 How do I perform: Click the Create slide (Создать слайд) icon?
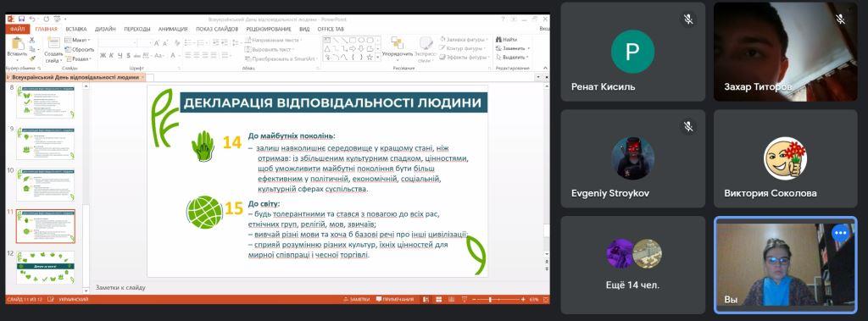pyautogui.click(x=53, y=43)
